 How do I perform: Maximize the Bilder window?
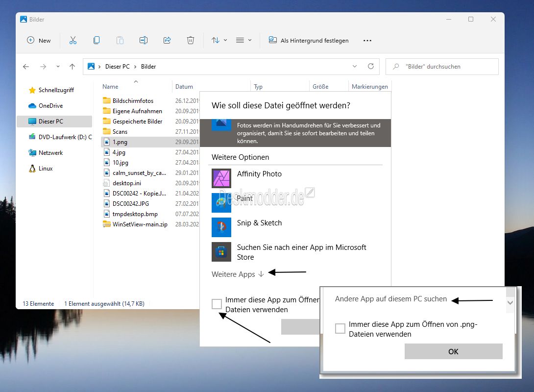(x=471, y=20)
